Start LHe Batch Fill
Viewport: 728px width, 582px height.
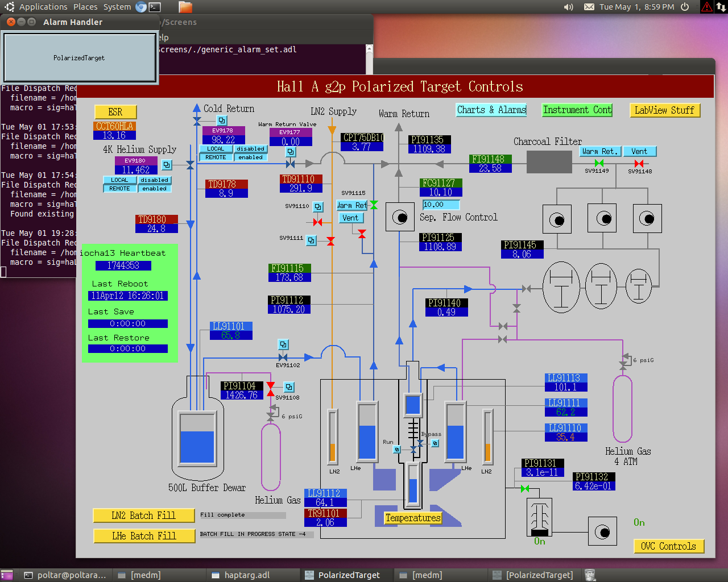144,536
